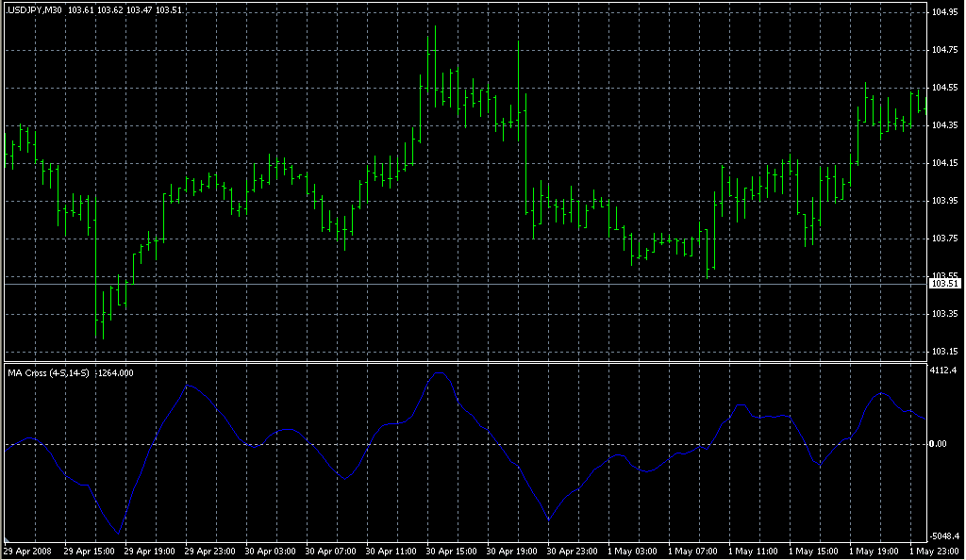The width and height of the screenshot is (966, 560).
Task: Click the 104.55 price scale label
Action: pyautogui.click(x=944, y=88)
